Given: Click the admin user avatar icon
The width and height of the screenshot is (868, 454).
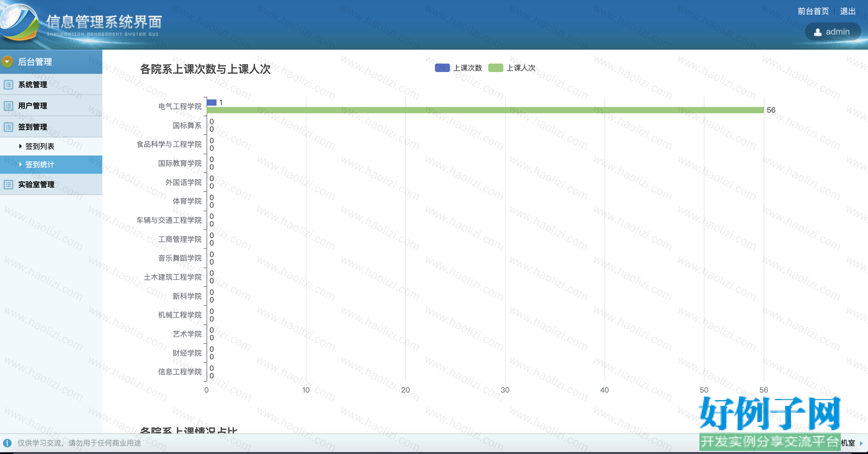Looking at the screenshot, I should pyautogui.click(x=817, y=32).
